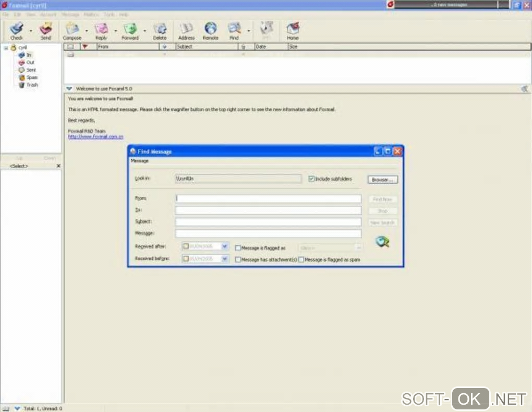The width and height of the screenshot is (532, 412).
Task: Toggle Include subfolders checkbox
Action: 311,179
